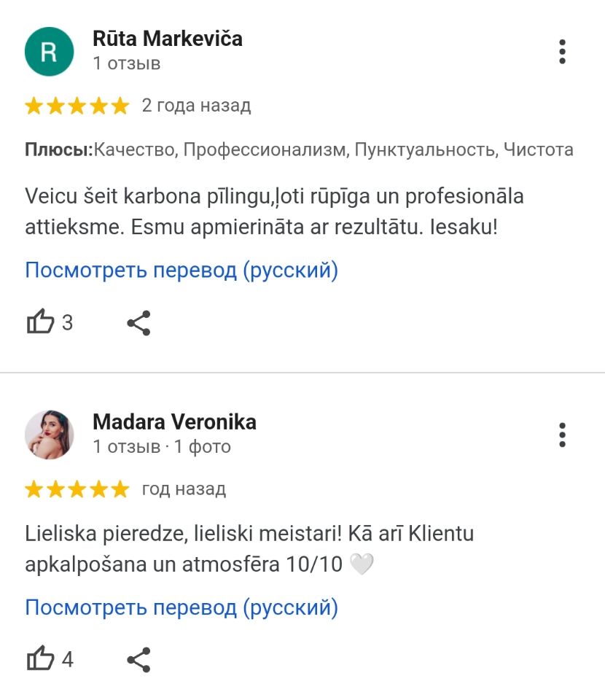Image resolution: width=605 pixels, height=700 pixels.
Task: Like Madara Veronika's review with thumbs up
Action: tap(41, 660)
